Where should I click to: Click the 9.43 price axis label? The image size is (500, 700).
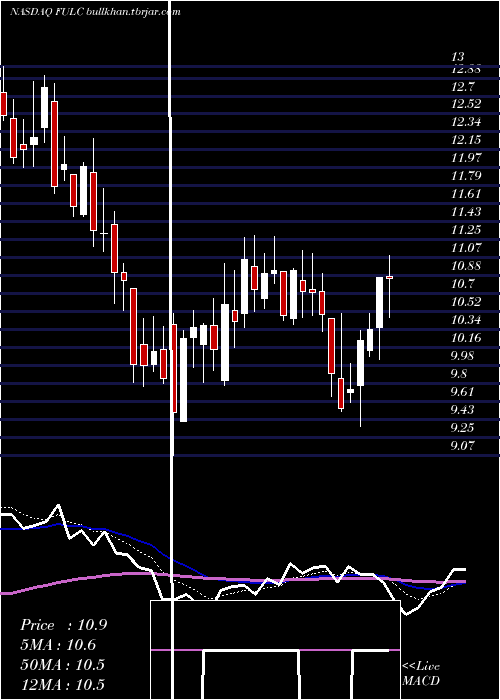click(x=462, y=409)
